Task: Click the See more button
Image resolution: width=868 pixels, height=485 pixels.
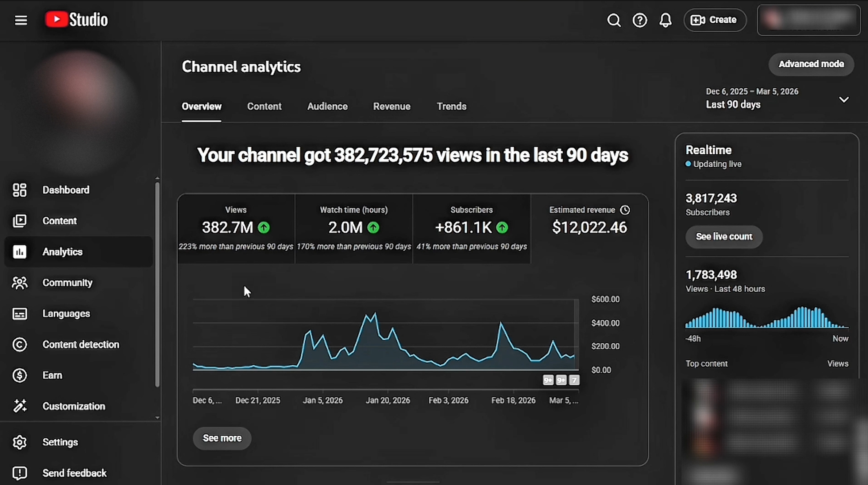Action: [222, 438]
